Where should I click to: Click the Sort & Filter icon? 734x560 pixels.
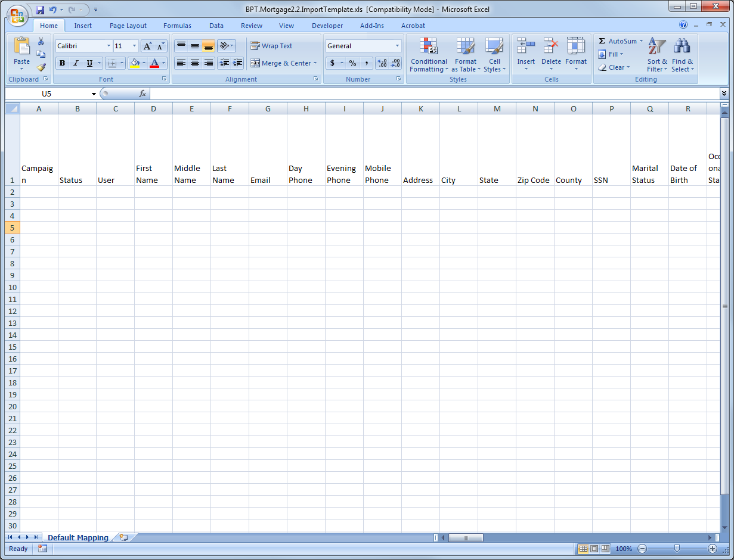(x=656, y=56)
